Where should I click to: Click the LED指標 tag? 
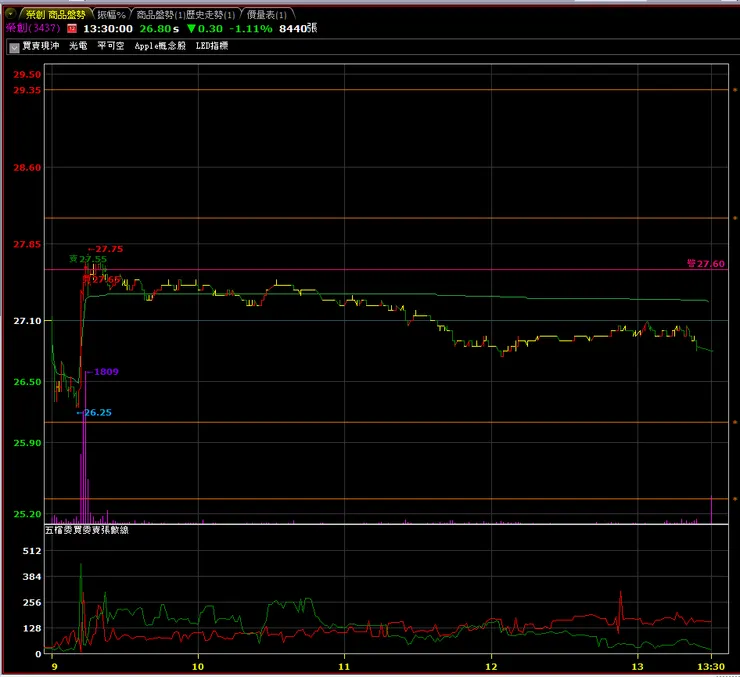click(x=212, y=46)
